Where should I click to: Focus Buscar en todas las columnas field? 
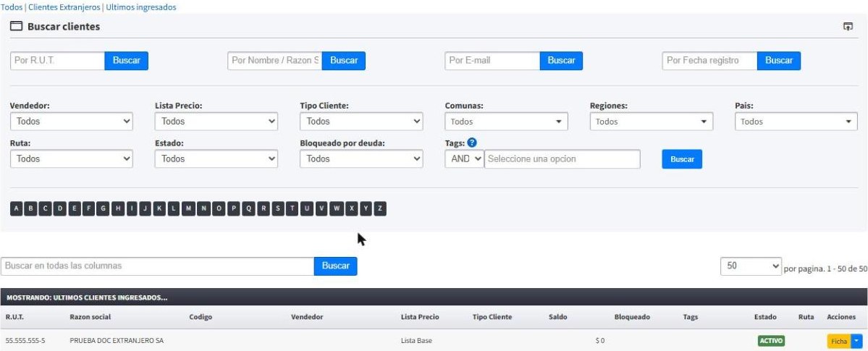158,266
